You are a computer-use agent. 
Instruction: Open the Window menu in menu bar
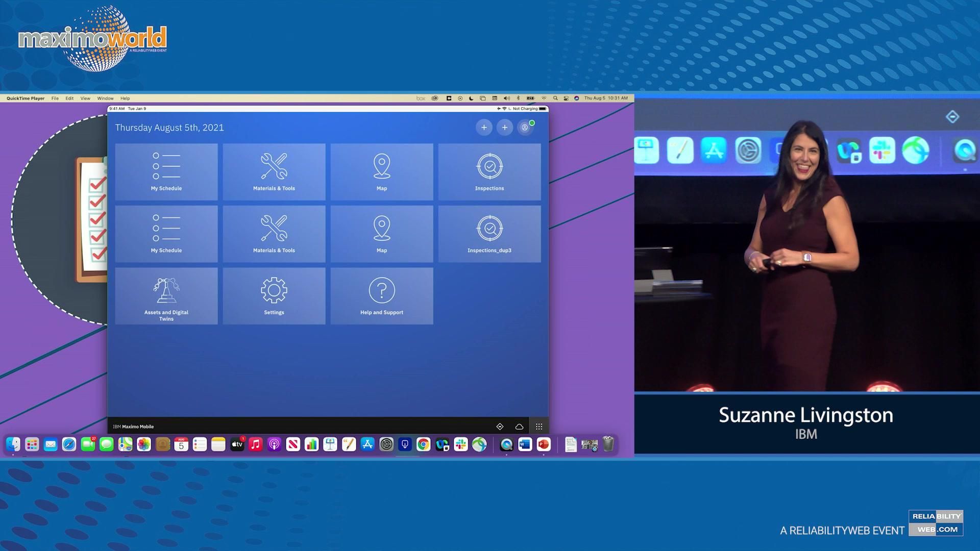pos(105,98)
